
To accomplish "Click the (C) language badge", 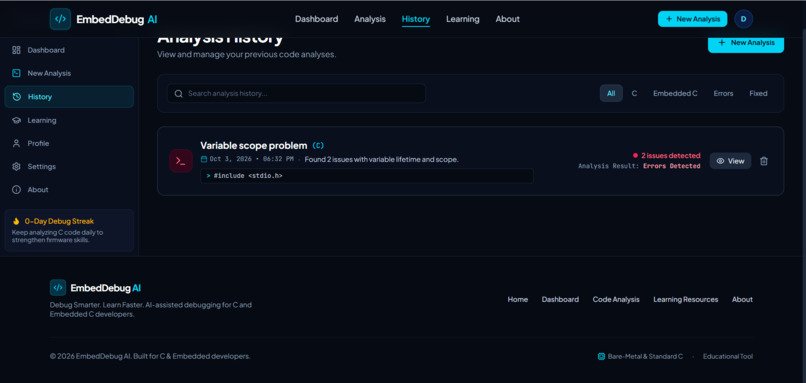I will coord(318,145).
